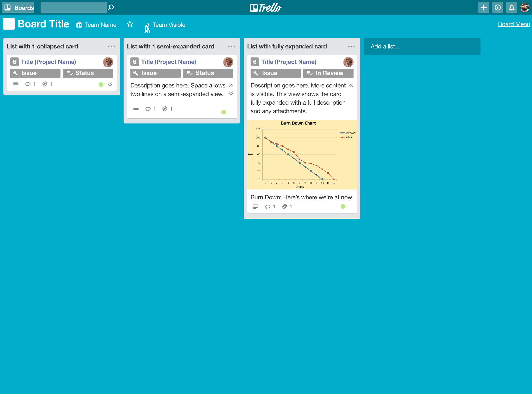The height and width of the screenshot is (394, 532).
Task: Open the 'Boards' menu in the top bar
Action: pyautogui.click(x=20, y=8)
